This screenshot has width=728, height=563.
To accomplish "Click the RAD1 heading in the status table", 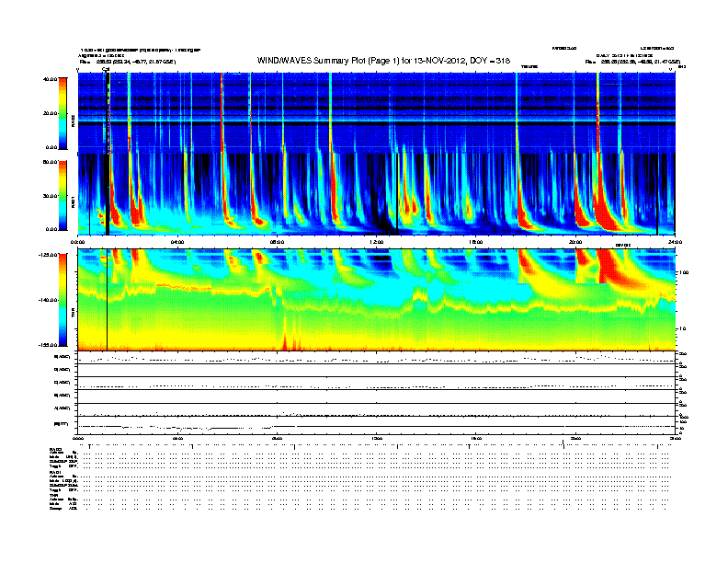I will (x=54, y=473).
